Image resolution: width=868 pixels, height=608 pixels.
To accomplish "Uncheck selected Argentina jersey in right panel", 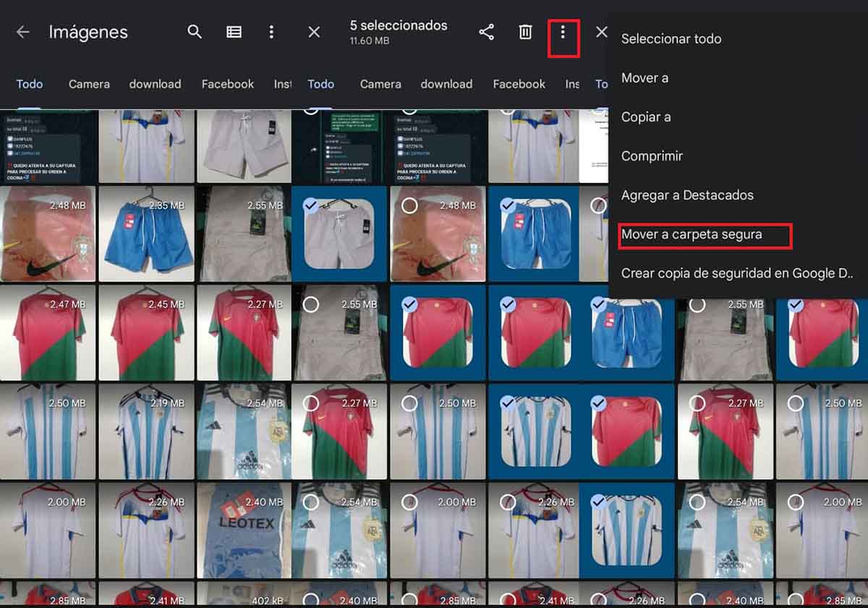I will click(x=598, y=502).
